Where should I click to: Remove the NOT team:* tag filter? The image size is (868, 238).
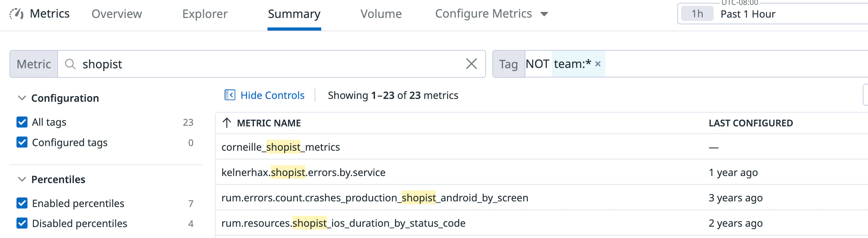tap(598, 64)
